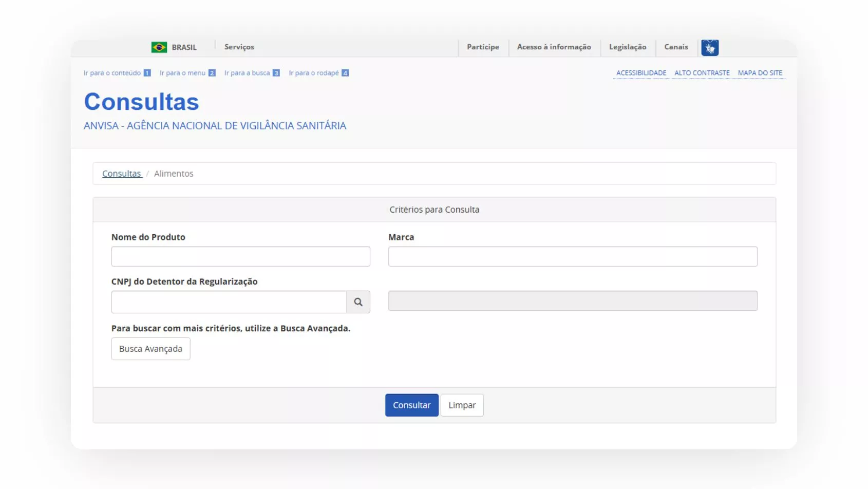Open the Serviços menu
This screenshot has height=489, width=868.
[x=239, y=47]
